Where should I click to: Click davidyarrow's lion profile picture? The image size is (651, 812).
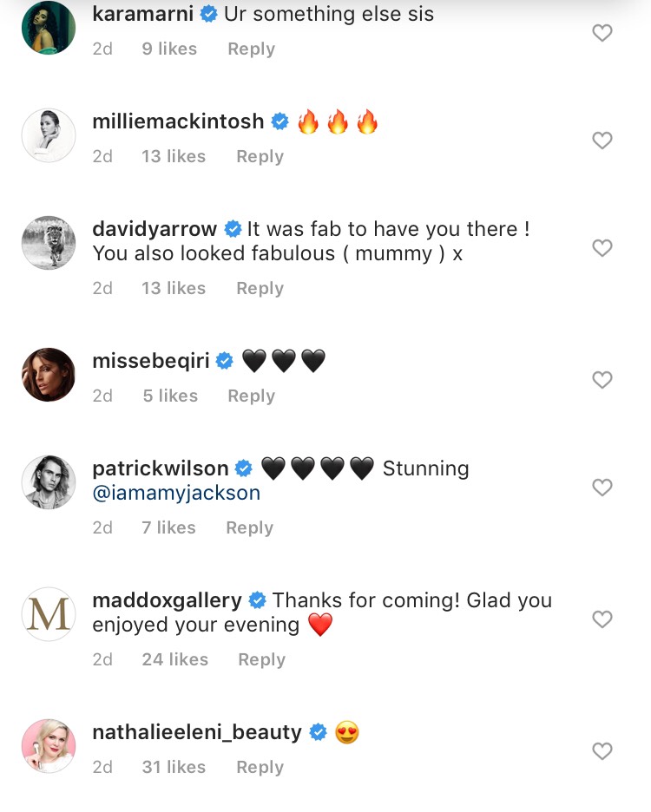point(49,243)
